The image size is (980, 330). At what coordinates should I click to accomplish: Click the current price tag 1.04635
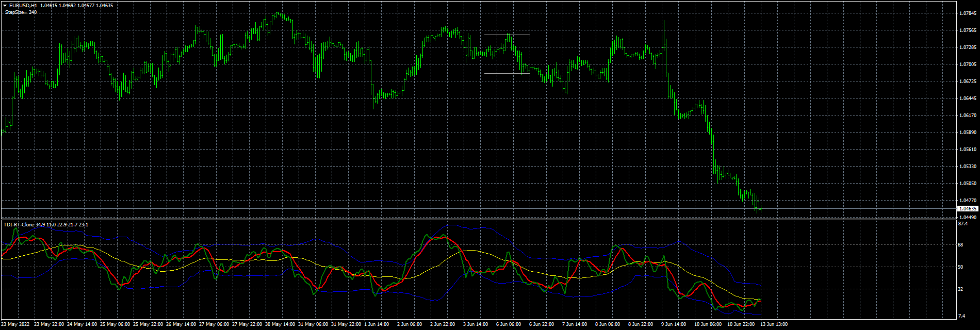(x=968, y=209)
